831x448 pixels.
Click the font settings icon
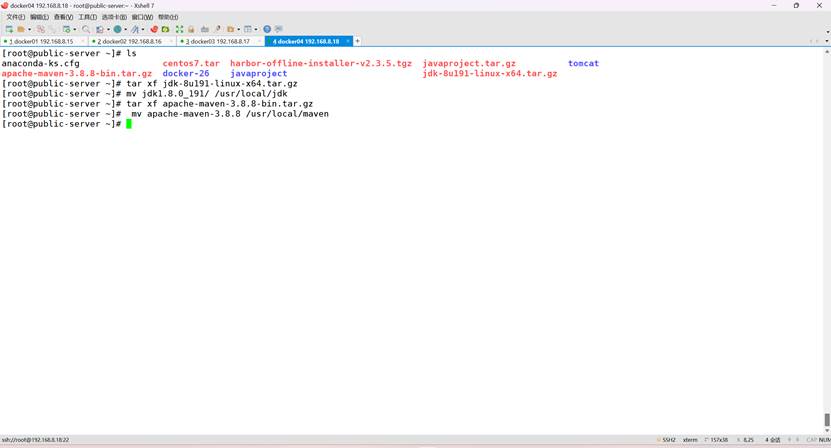pyautogui.click(x=135, y=29)
